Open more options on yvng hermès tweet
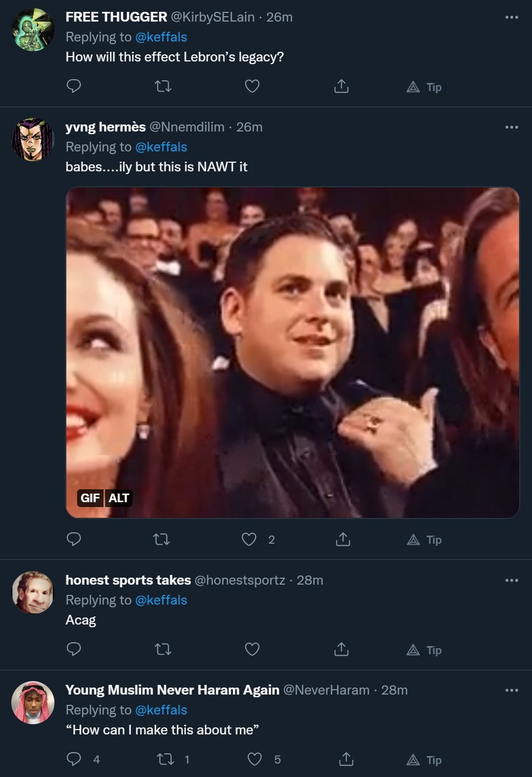532x777 pixels. point(512,127)
